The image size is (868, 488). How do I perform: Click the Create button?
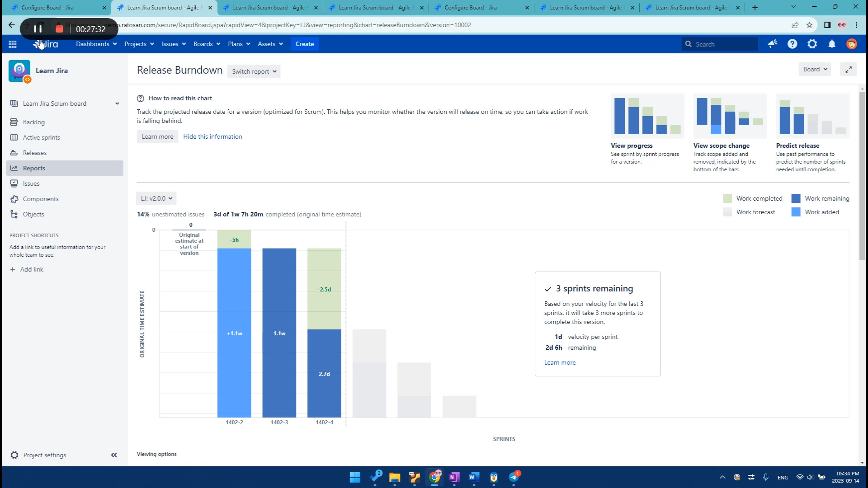[305, 44]
